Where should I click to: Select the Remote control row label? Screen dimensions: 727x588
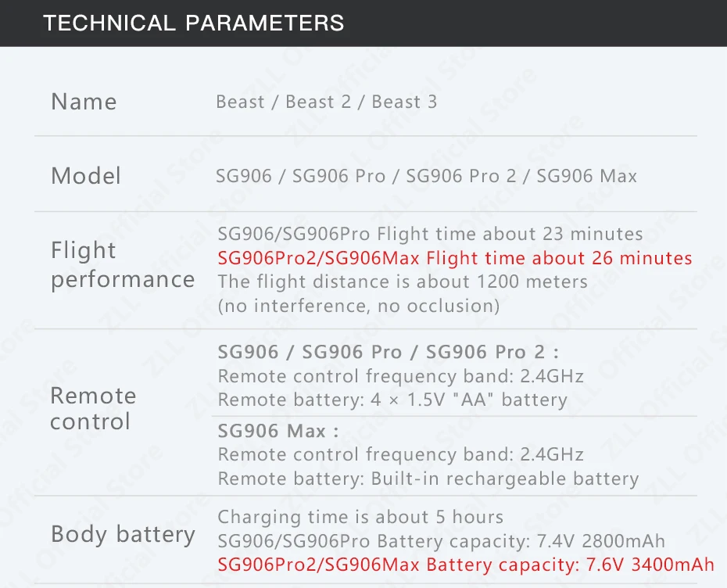click(92, 408)
